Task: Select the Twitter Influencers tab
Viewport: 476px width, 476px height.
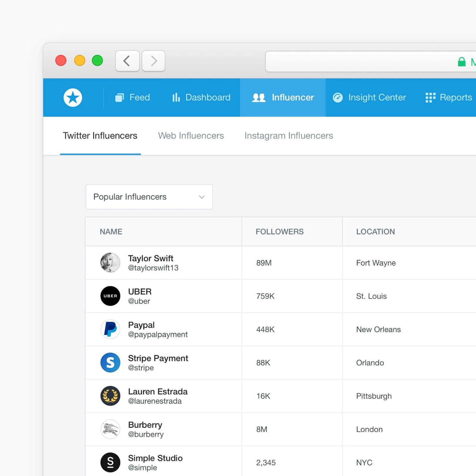Action: 100,136
